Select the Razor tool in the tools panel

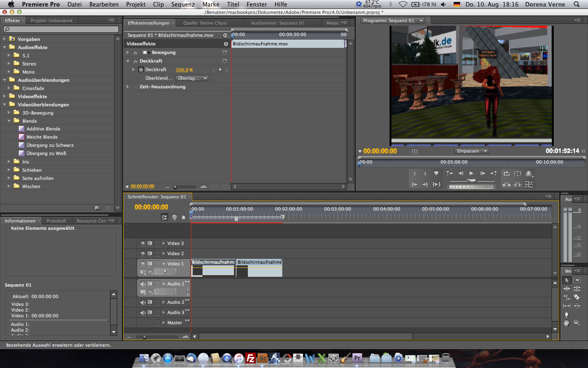[577, 297]
